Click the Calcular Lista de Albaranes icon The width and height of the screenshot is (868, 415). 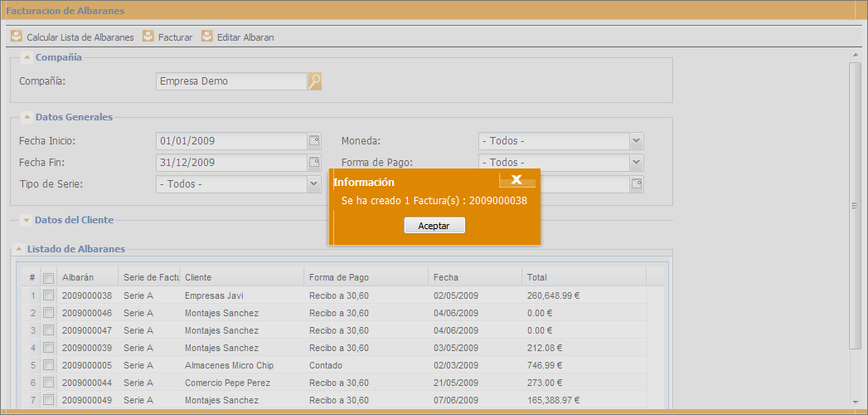(x=16, y=37)
